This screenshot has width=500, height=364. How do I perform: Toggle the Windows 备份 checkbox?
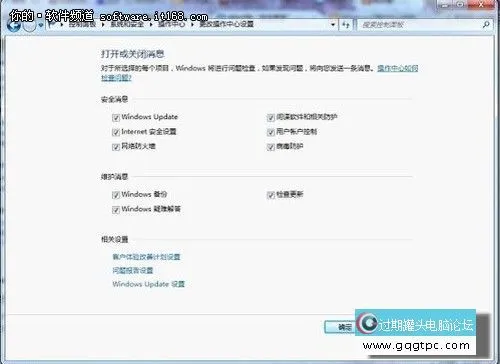pos(116,195)
